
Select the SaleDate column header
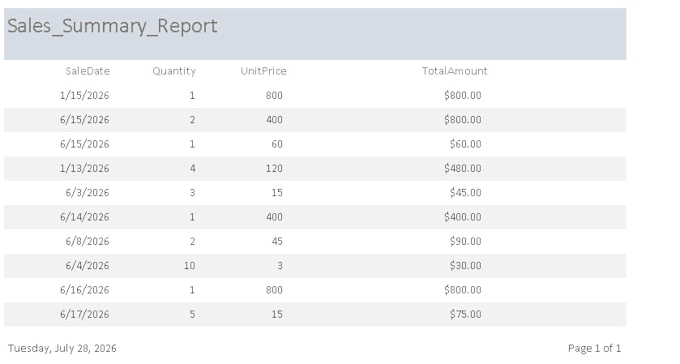[x=88, y=71]
